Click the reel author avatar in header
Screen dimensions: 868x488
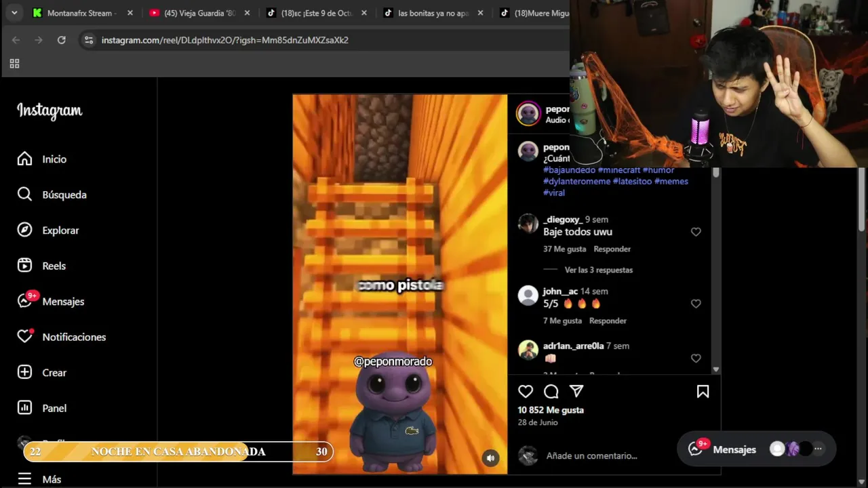point(528,113)
